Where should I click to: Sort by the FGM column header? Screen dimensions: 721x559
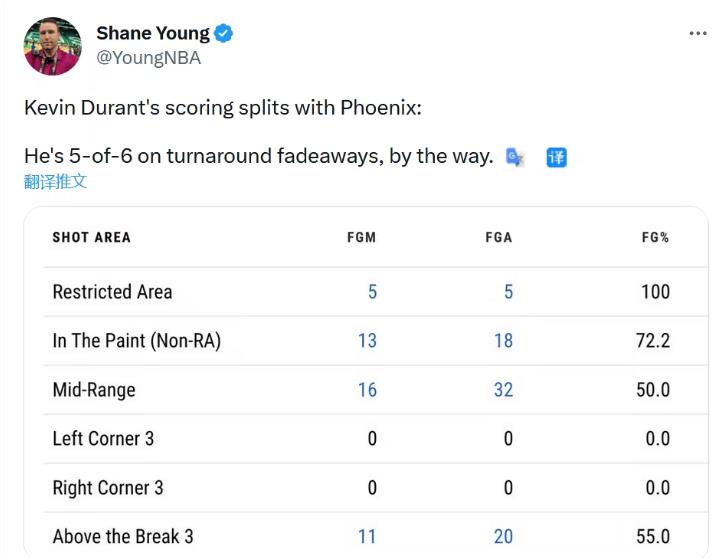tap(361, 238)
